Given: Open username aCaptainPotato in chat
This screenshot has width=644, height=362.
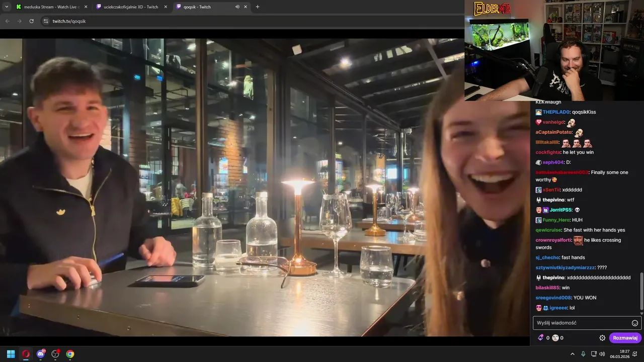Looking at the screenshot, I should point(554,132).
